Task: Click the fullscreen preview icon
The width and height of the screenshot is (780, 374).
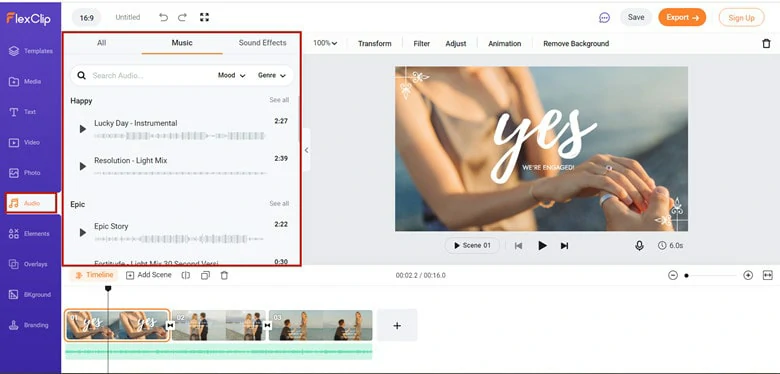Action: (204, 17)
